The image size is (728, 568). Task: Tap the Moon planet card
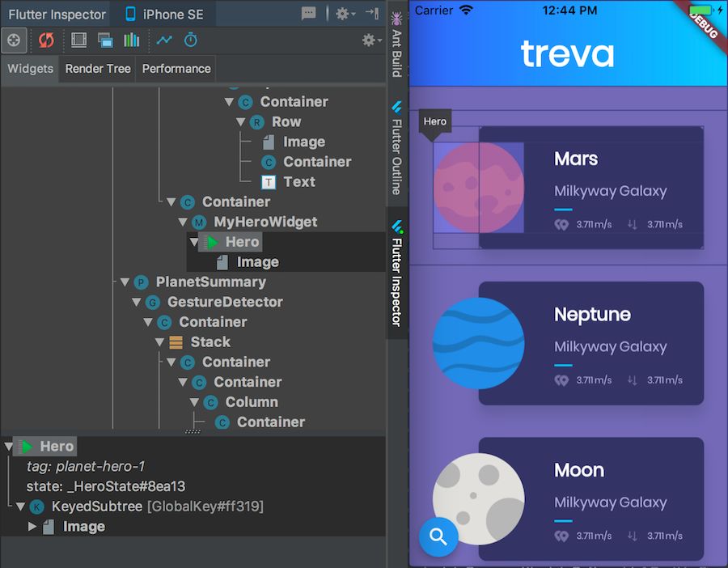click(x=591, y=498)
